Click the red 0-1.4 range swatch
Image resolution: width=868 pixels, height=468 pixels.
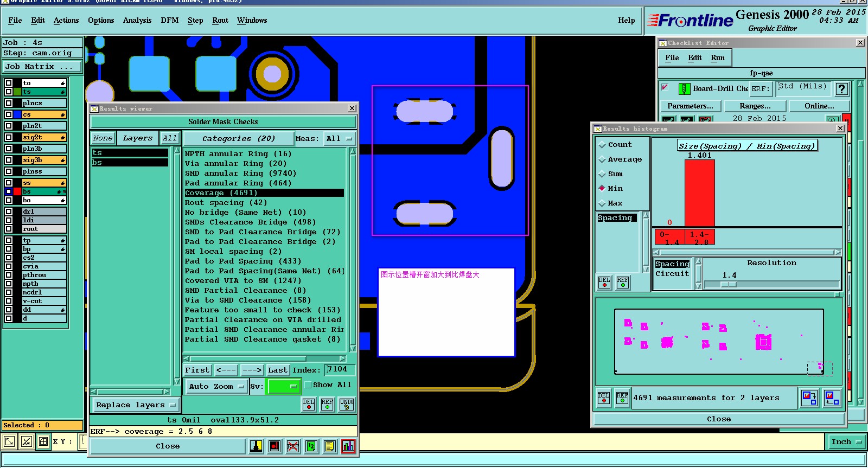tap(669, 237)
